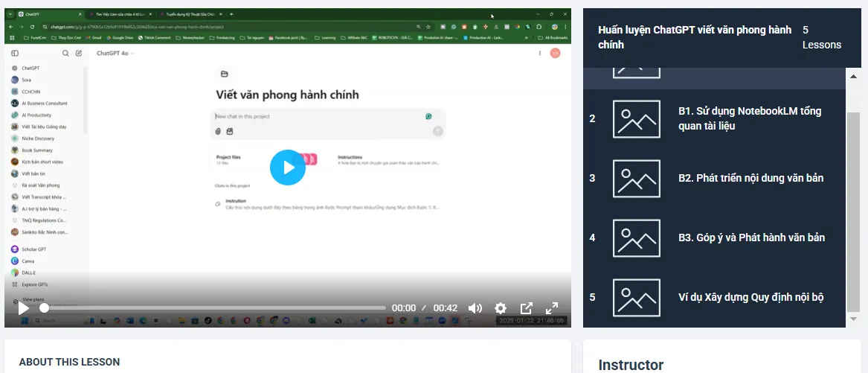Mute the video with the speaker icon
The height and width of the screenshot is (373, 868).
tap(475, 308)
